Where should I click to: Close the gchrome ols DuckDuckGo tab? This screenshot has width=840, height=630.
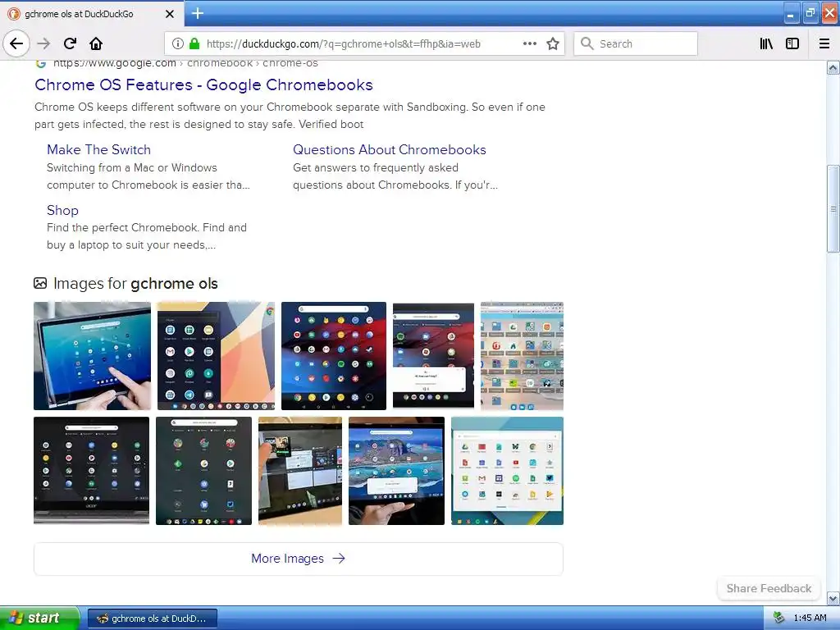coord(169,14)
